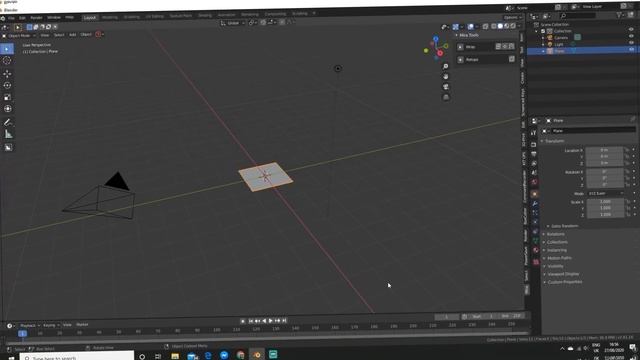The width and height of the screenshot is (640, 360).
Task: Expand the Custom Properties panel
Action: pos(564,282)
